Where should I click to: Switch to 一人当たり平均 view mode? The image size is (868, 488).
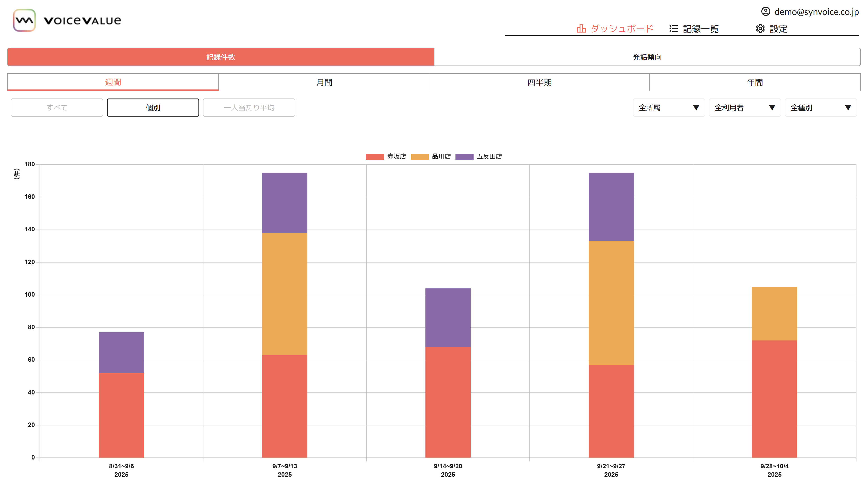[x=249, y=108]
